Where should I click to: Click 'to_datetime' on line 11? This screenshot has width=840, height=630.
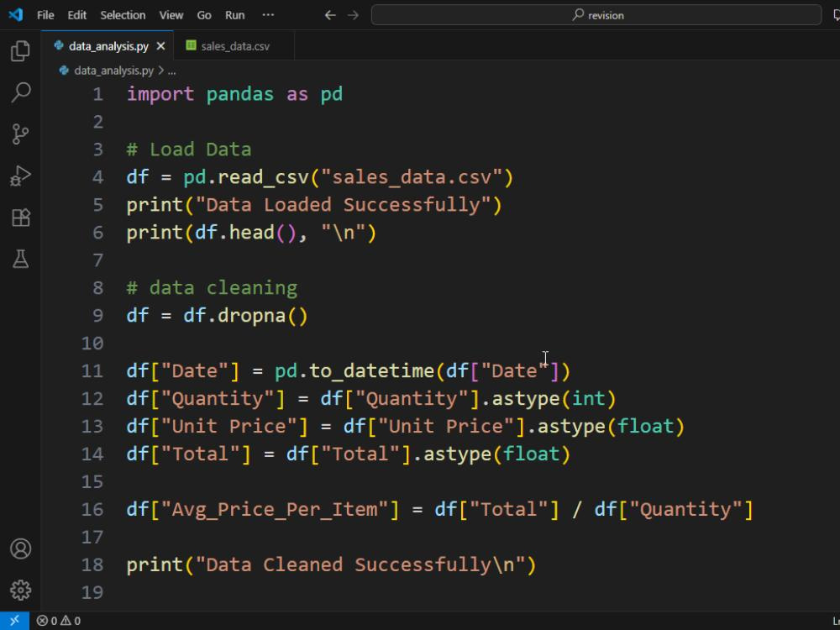click(372, 370)
